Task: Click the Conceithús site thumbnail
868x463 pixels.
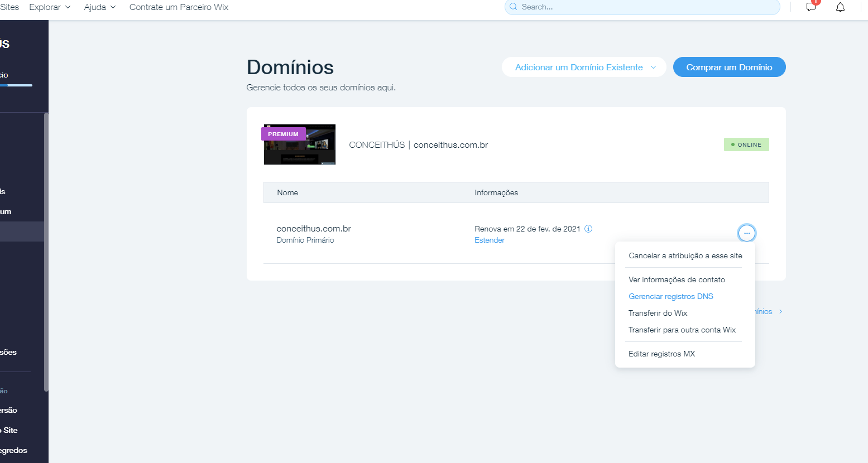Action: point(300,144)
